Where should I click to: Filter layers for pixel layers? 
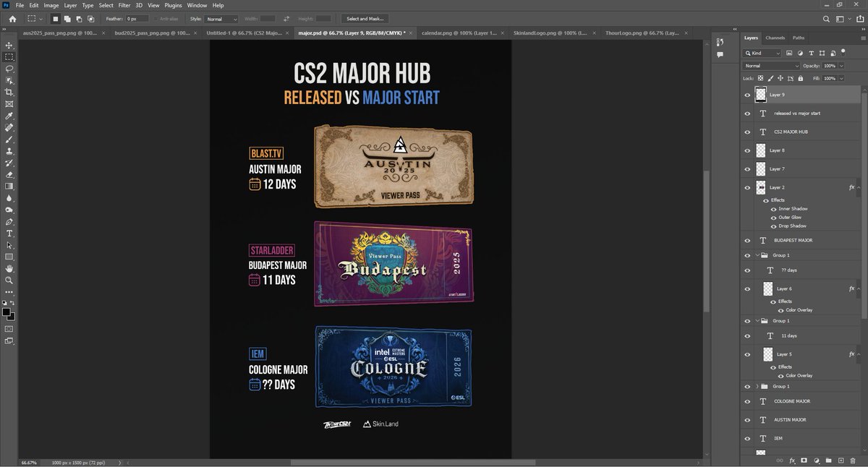coord(789,53)
